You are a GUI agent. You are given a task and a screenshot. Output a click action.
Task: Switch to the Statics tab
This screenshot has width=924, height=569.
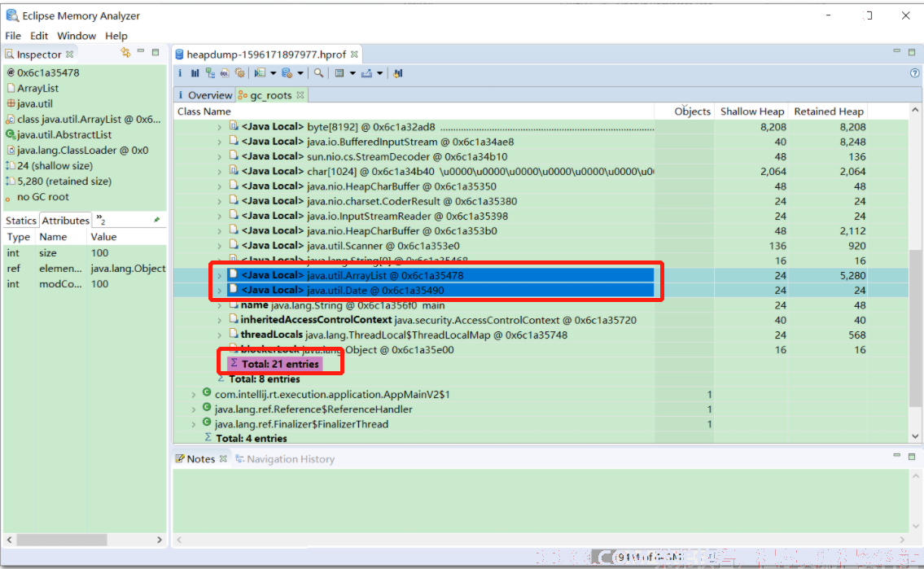pyautogui.click(x=21, y=221)
